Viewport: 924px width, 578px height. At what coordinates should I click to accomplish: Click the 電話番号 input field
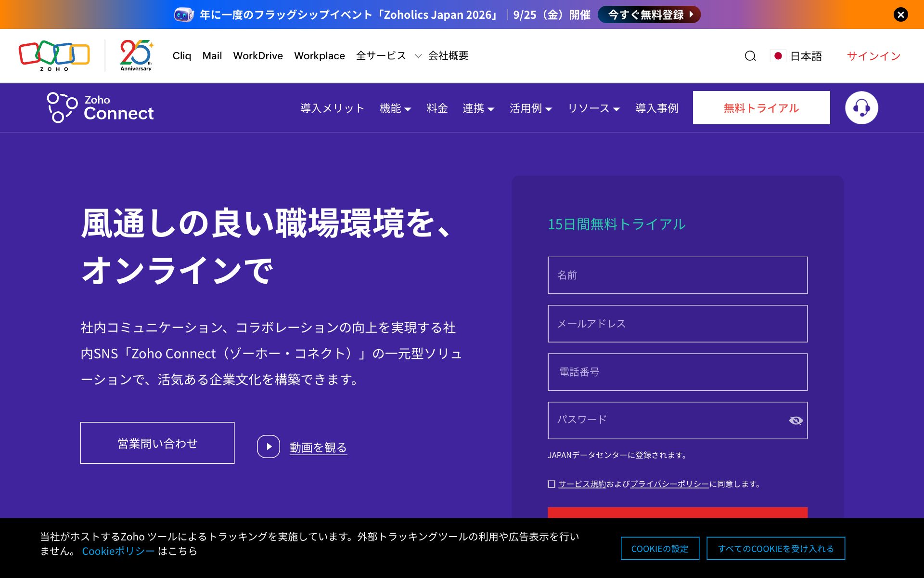[x=678, y=372]
